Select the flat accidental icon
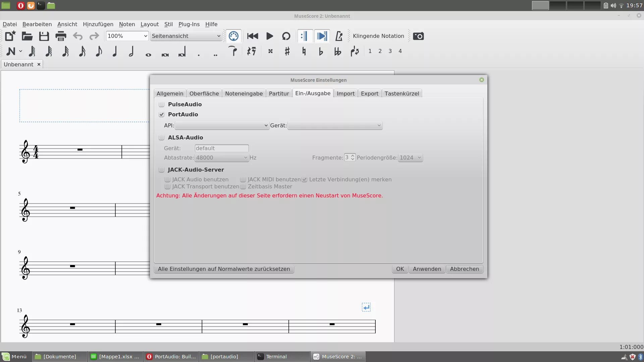This screenshot has width=644, height=362. click(321, 51)
